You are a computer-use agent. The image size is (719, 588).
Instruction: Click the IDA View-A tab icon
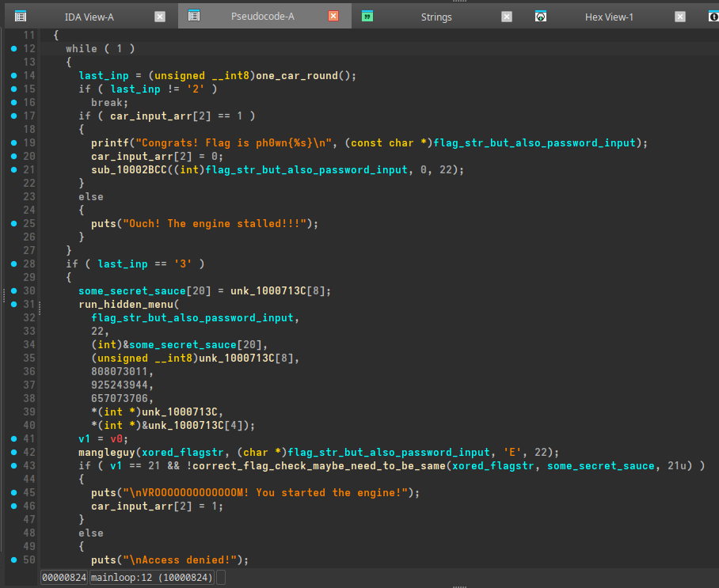coord(21,16)
